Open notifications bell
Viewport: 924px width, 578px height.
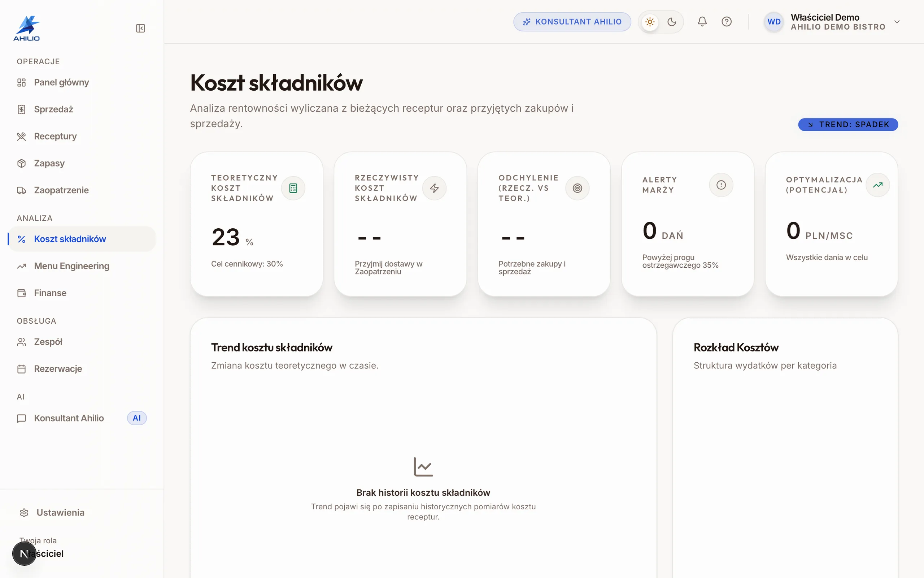click(x=702, y=22)
